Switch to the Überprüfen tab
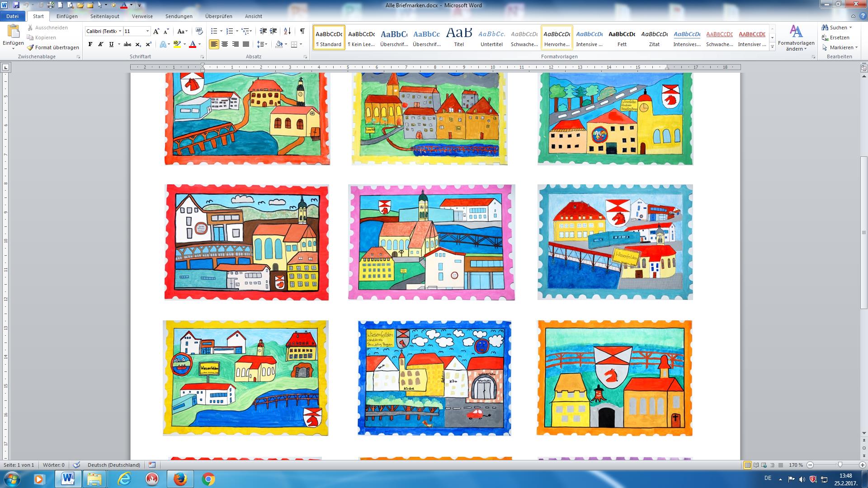The width and height of the screenshot is (868, 488). click(219, 16)
